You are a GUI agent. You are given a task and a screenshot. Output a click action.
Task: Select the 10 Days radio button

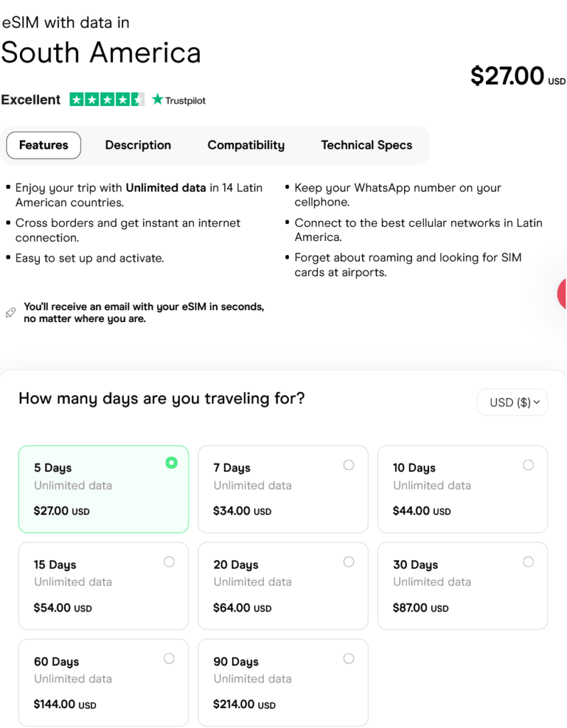(x=528, y=465)
